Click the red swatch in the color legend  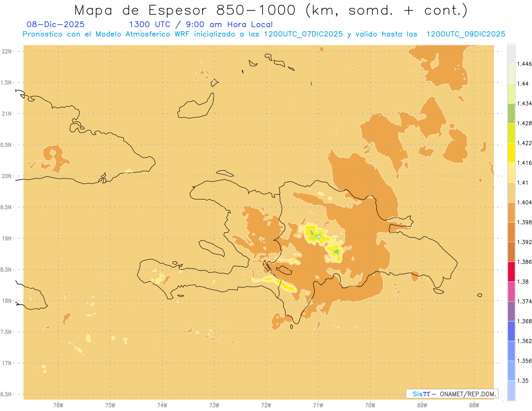tap(511, 271)
